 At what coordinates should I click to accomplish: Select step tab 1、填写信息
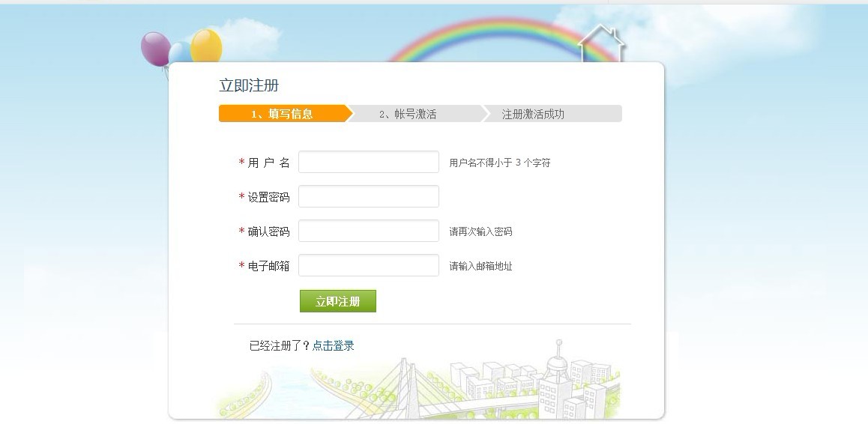282,114
